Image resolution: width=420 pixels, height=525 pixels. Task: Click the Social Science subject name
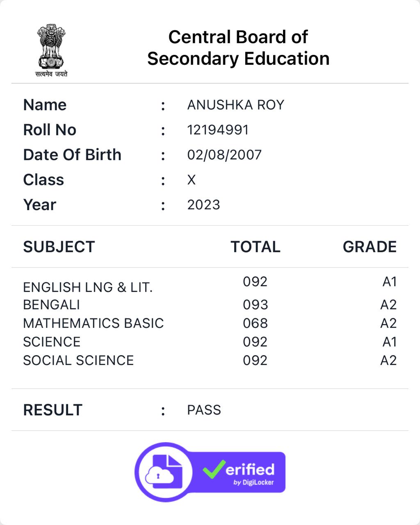click(78, 360)
